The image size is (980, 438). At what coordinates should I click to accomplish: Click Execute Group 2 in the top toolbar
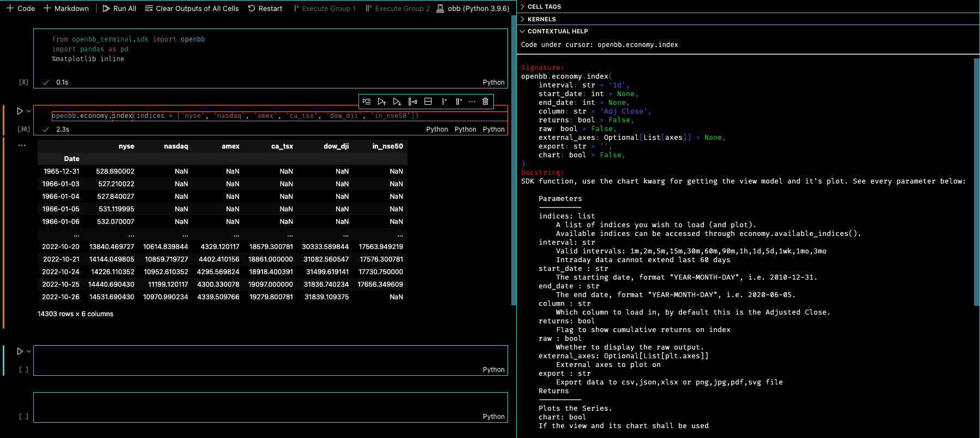point(398,8)
